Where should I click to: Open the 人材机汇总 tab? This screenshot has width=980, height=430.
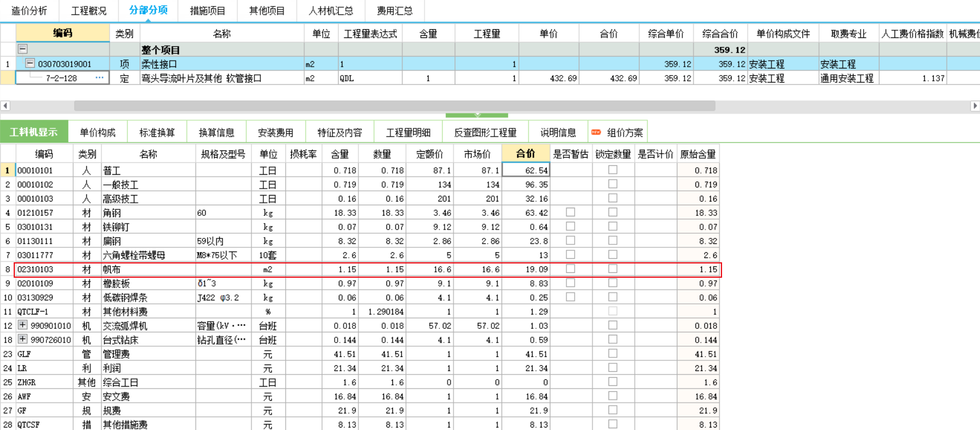coord(331,11)
